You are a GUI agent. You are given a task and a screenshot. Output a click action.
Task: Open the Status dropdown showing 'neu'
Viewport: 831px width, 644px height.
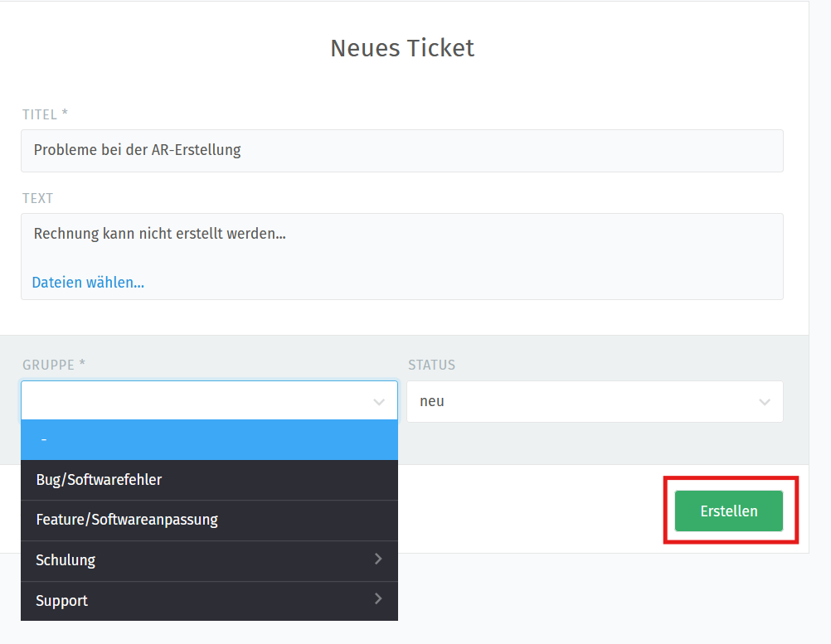tap(595, 401)
